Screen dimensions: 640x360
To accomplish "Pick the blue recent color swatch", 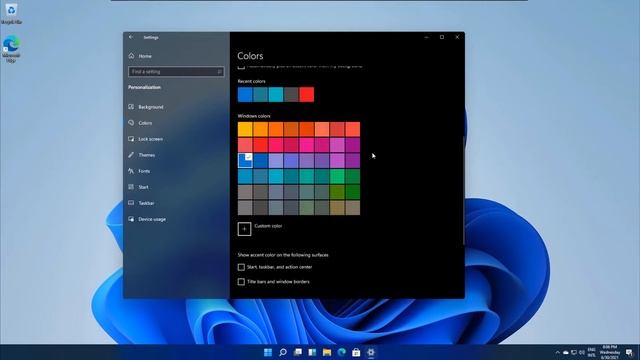I will (245, 95).
